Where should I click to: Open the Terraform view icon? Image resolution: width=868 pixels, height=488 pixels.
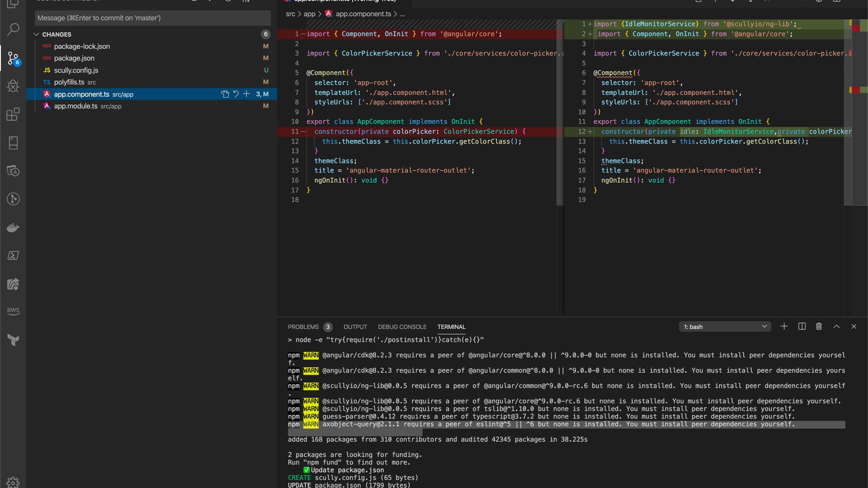(x=13, y=340)
